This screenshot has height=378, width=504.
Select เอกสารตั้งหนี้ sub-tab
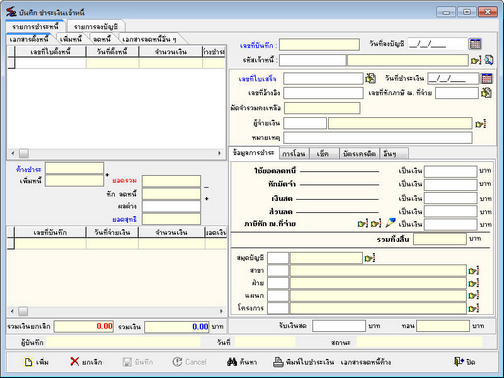pos(29,39)
